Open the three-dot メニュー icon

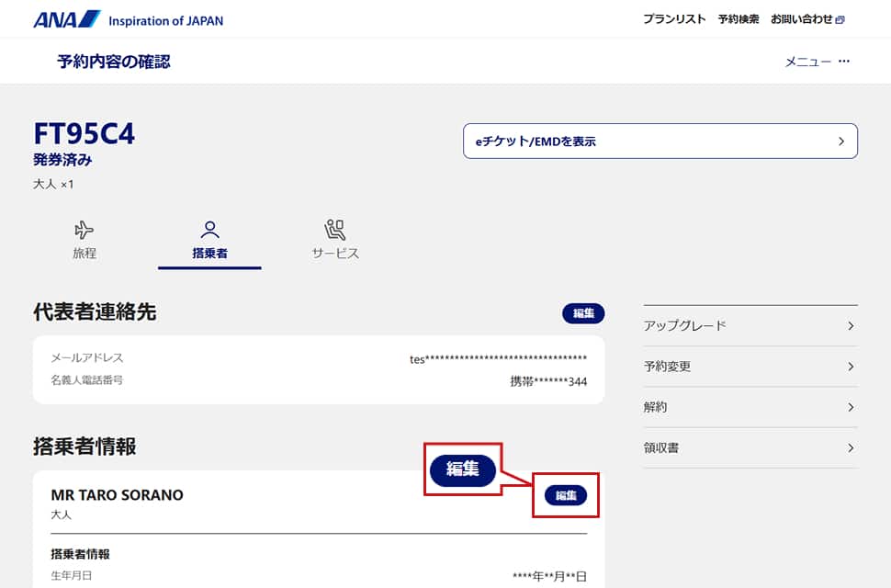point(844,62)
